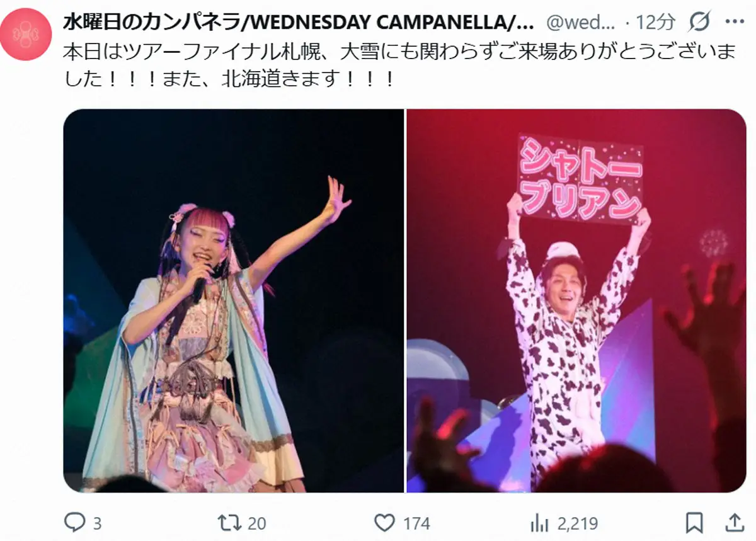The height and width of the screenshot is (541, 756).
Task: Share the tweet with the upload arrow icon
Action: (x=735, y=522)
